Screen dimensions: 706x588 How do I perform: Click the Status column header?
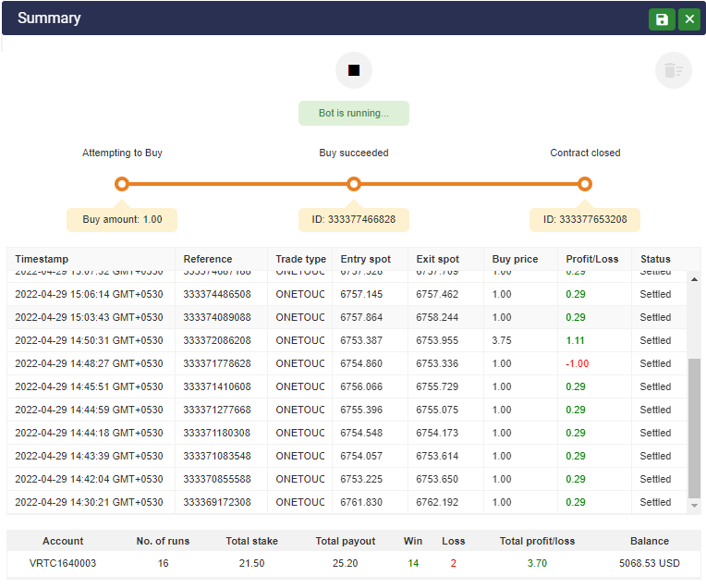(x=655, y=259)
